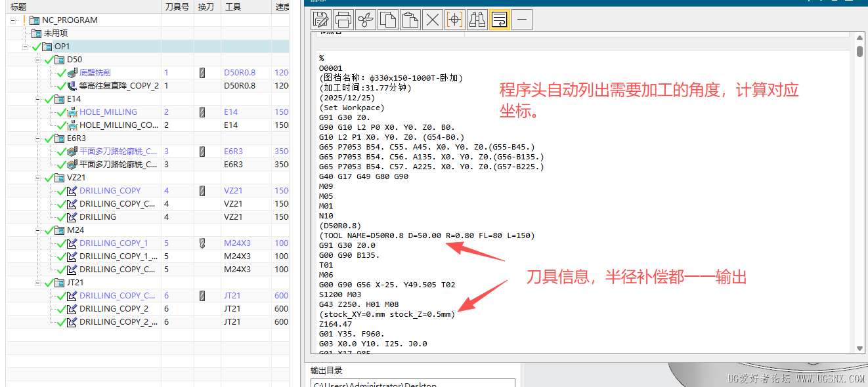This screenshot has width=868, height=387.
Task: Collapse the JT21 tool group
Action: pyautogui.click(x=37, y=282)
